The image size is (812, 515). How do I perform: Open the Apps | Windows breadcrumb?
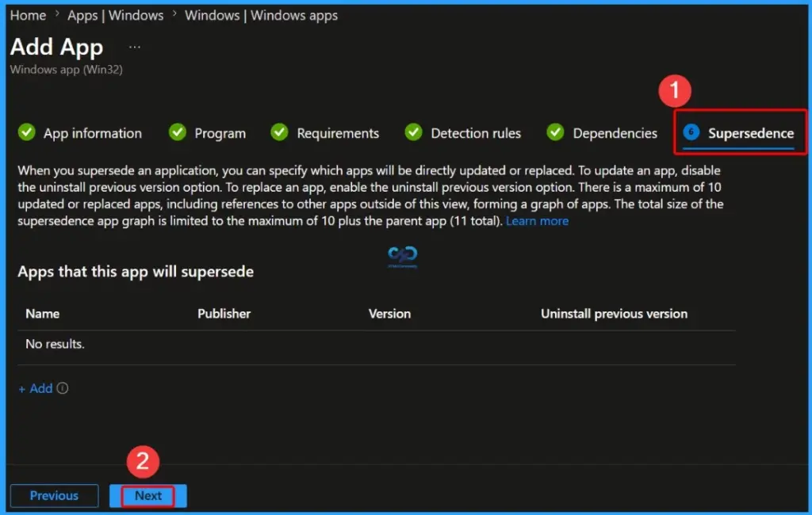pos(115,16)
